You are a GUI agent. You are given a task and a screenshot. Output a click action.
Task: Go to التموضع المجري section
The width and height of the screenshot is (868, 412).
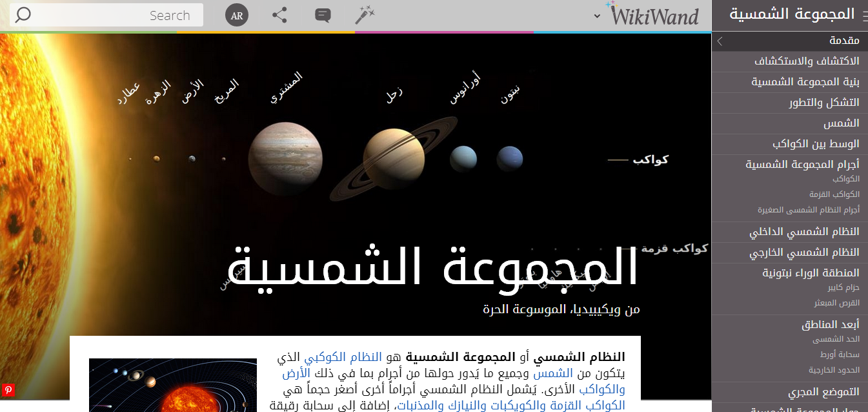(823, 392)
